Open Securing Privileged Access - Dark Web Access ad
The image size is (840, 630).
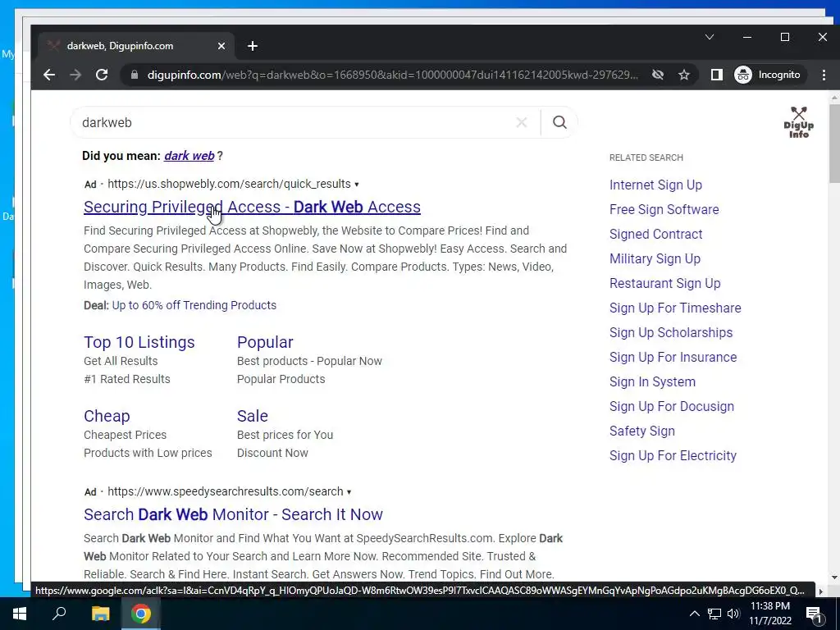click(x=252, y=207)
